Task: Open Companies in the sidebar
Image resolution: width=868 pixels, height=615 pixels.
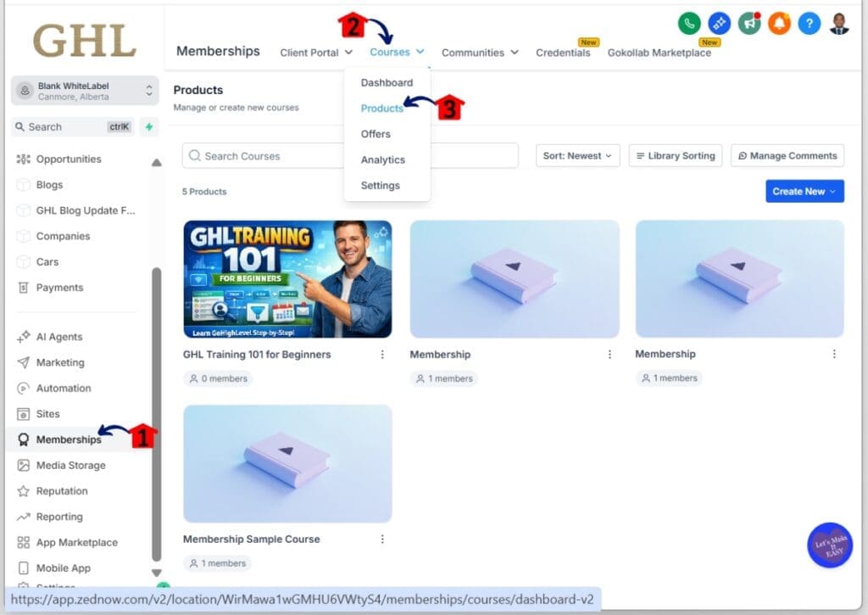Action: tap(63, 236)
